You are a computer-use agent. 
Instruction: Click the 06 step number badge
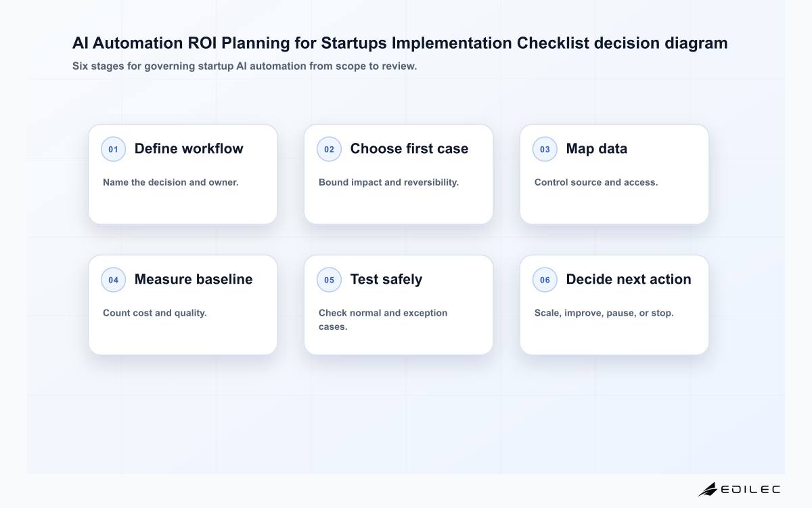(545, 280)
